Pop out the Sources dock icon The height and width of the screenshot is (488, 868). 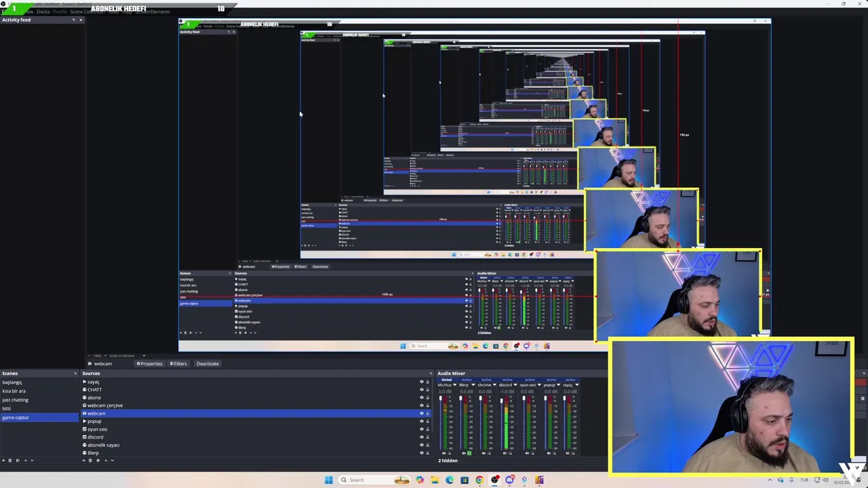pos(430,373)
